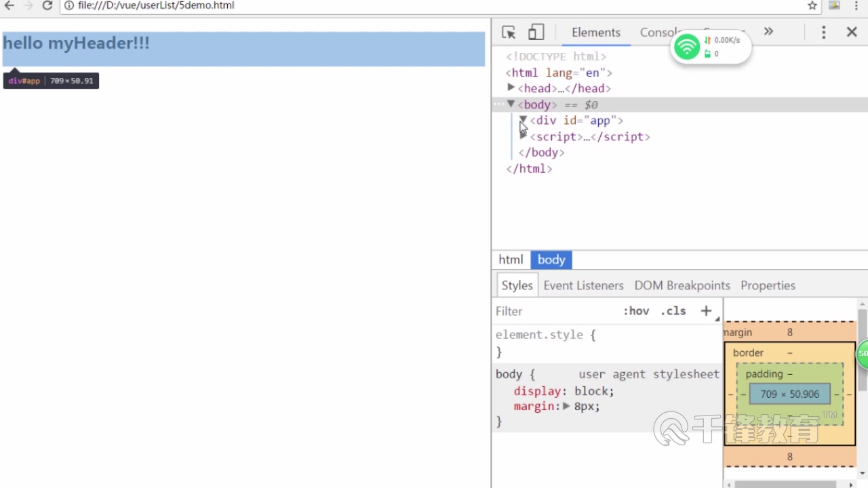The image size is (868, 488).
Task: Open the DOM Breakpoints tab
Action: click(x=682, y=285)
